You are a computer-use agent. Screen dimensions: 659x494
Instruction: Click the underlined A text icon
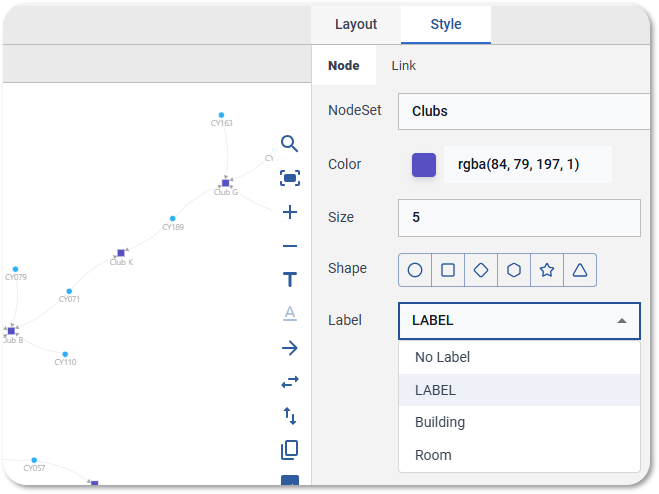pyautogui.click(x=290, y=314)
